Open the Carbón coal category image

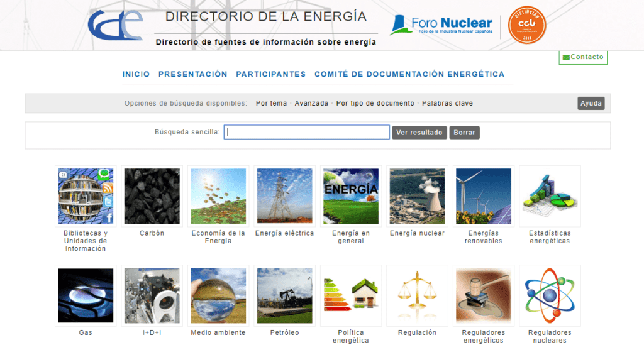pyautogui.click(x=152, y=196)
